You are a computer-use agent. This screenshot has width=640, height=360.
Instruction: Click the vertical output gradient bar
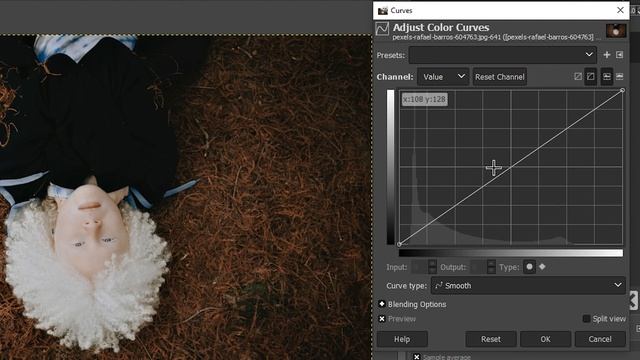coord(391,167)
